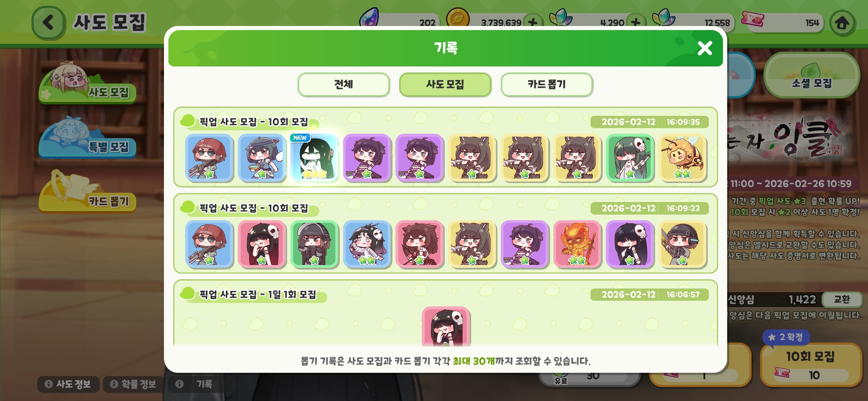Screen dimensions: 868x401
Task: Open the 소셜 모집 banner tab
Action: (812, 76)
